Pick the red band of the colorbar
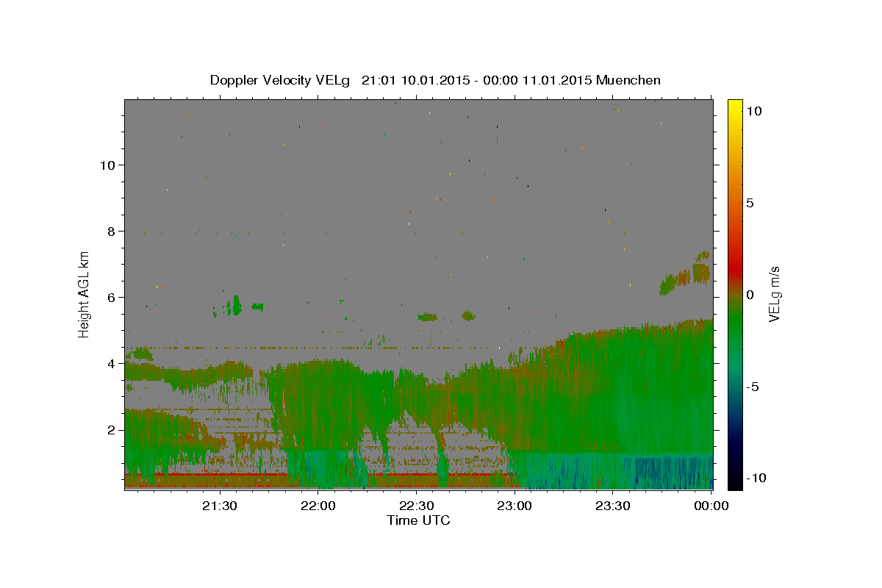The height and width of the screenshot is (588, 882). pyautogui.click(x=734, y=268)
